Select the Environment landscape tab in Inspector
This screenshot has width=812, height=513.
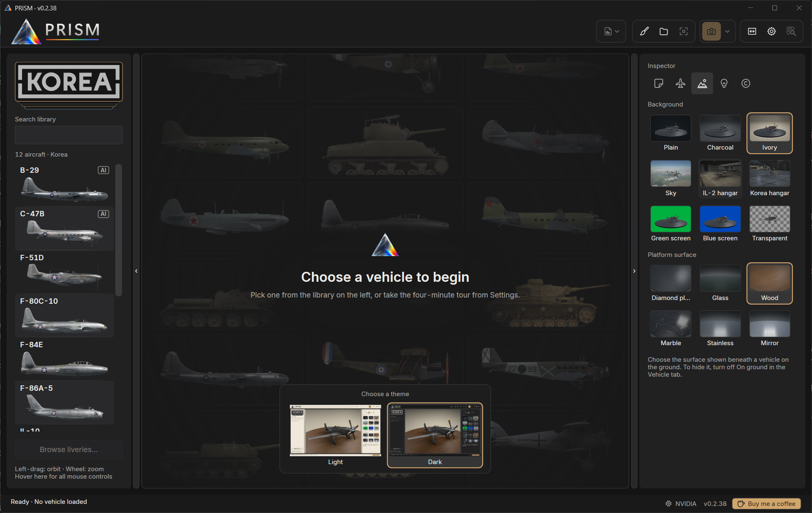(702, 83)
